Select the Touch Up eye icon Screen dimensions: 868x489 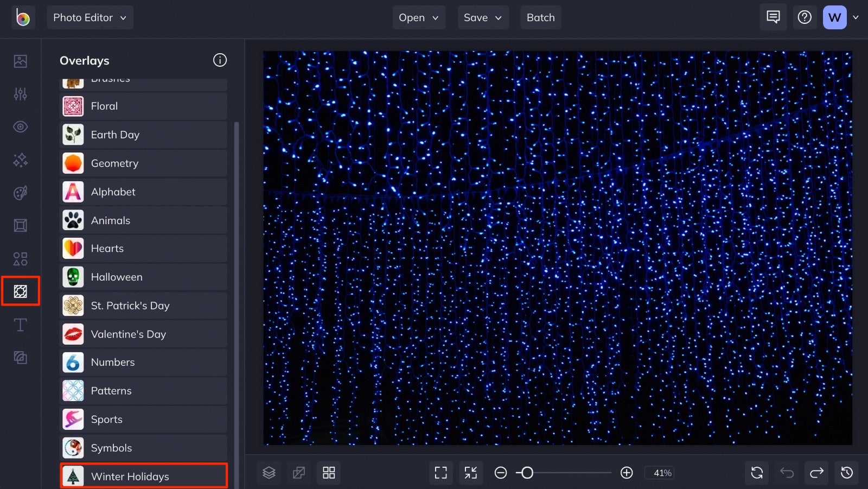pyautogui.click(x=20, y=126)
